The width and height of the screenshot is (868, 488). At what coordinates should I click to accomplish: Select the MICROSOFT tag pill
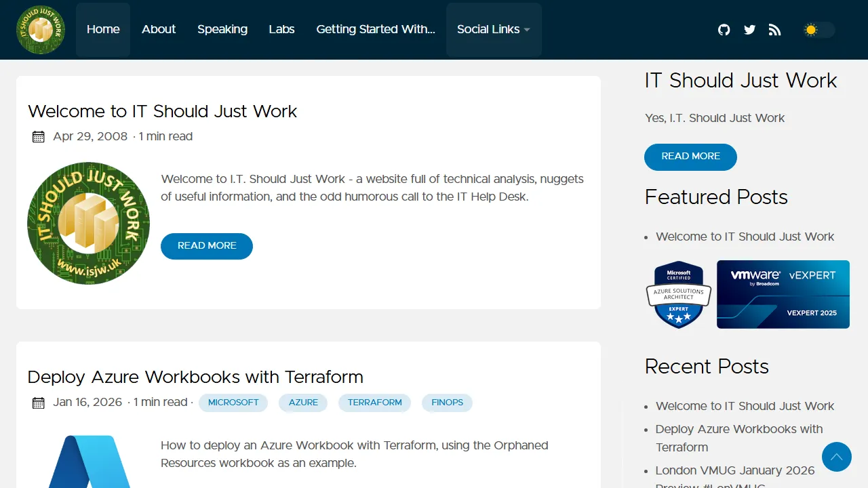click(x=233, y=403)
